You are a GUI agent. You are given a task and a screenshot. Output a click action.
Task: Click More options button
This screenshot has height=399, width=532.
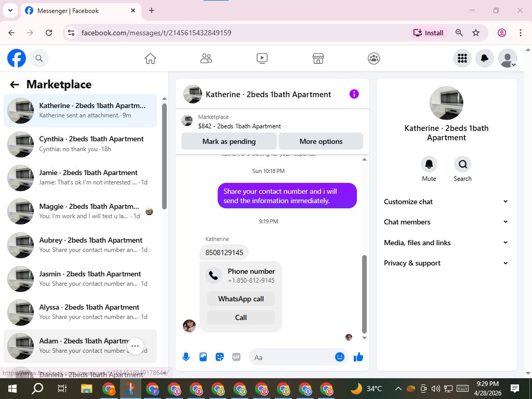[x=321, y=141]
